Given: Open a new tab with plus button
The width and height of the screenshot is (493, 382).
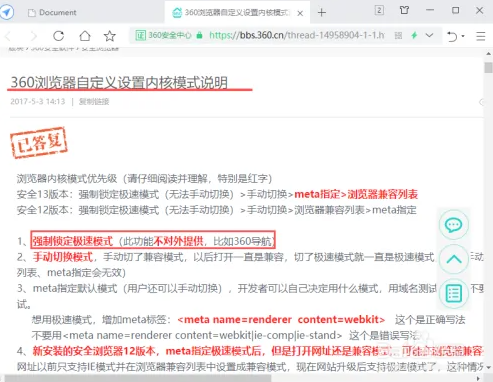Looking at the screenshot, I should coord(322,13).
